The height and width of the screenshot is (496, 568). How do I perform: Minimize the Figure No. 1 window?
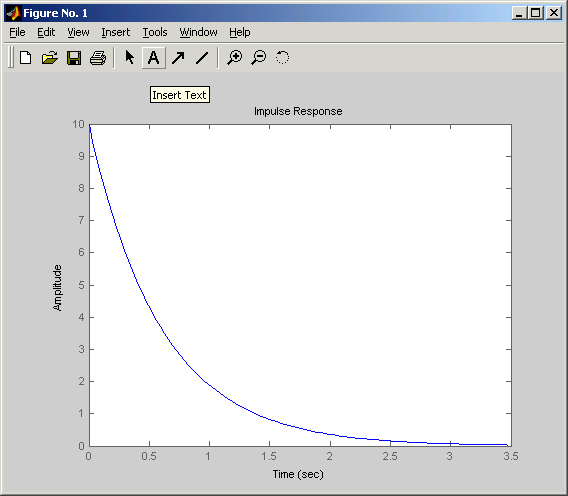point(519,13)
